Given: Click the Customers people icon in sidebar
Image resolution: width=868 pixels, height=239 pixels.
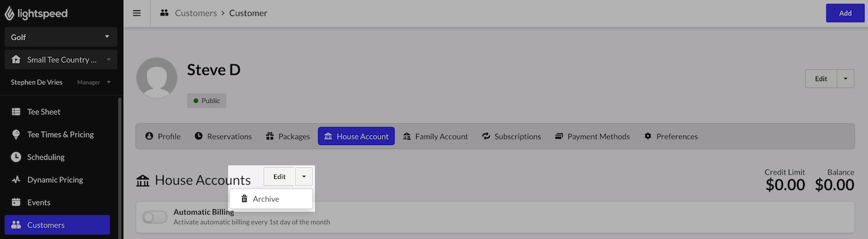Looking at the screenshot, I should point(16,225).
